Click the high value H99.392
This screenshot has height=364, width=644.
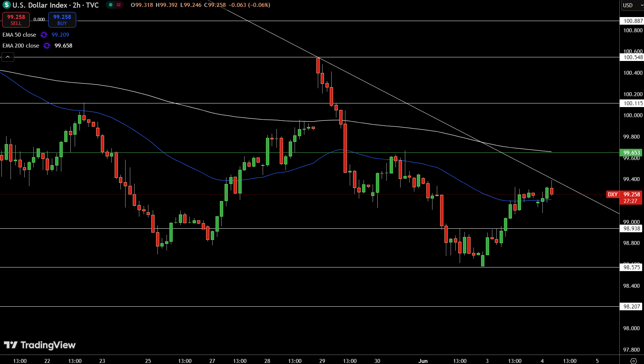coord(167,5)
